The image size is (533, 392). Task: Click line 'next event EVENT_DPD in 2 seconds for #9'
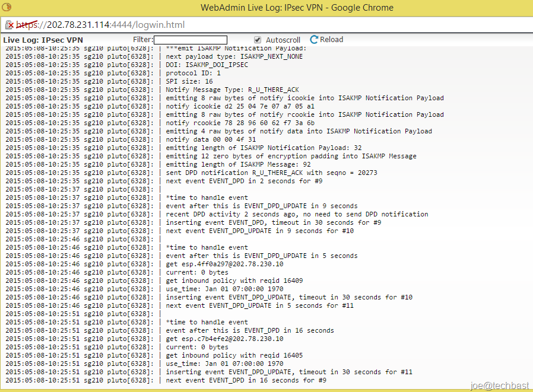point(244,181)
